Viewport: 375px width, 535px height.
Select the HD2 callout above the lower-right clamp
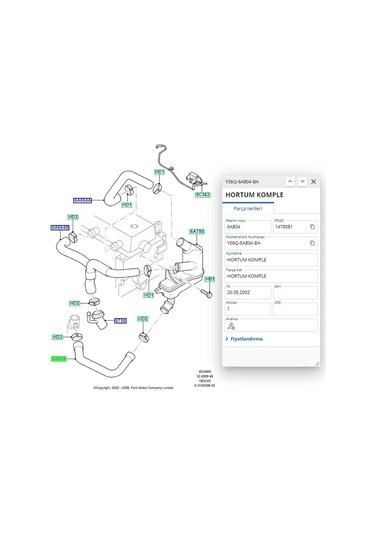pos(143,319)
